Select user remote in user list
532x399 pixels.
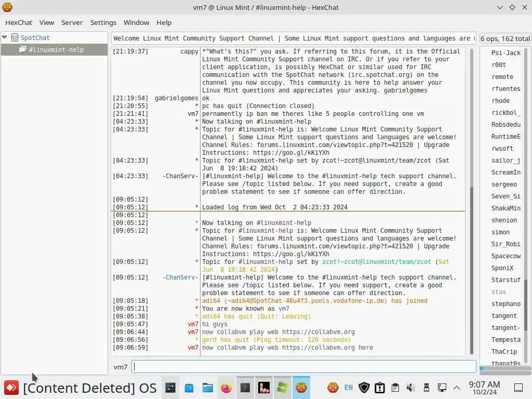point(502,77)
